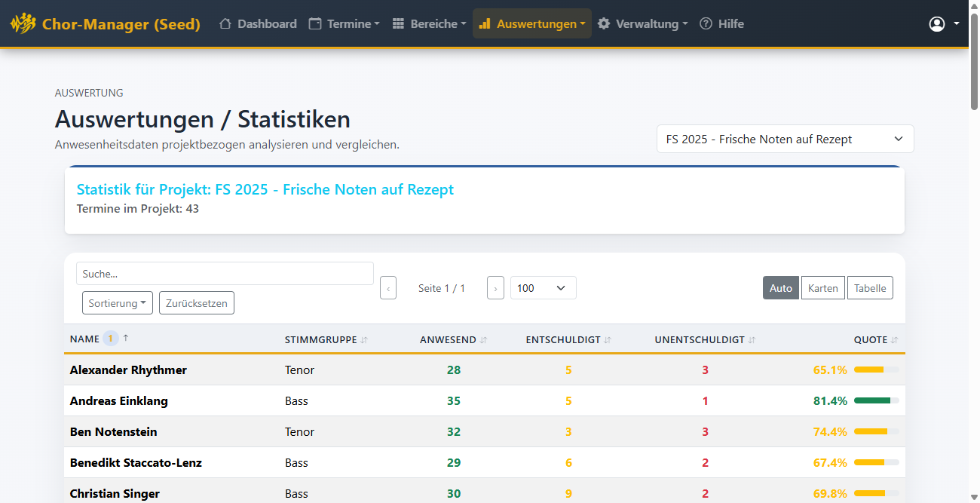Click the Dashboard house icon
The width and height of the screenshot is (980, 503).
tap(225, 23)
